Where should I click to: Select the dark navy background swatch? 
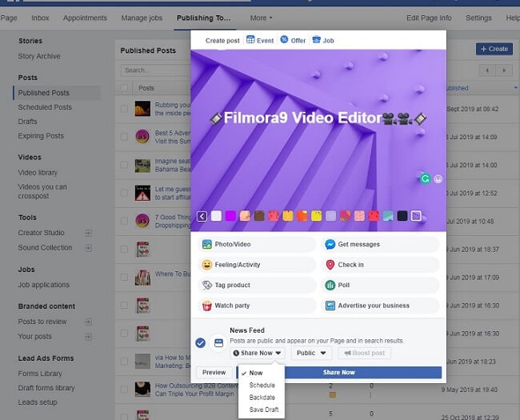pos(402,216)
